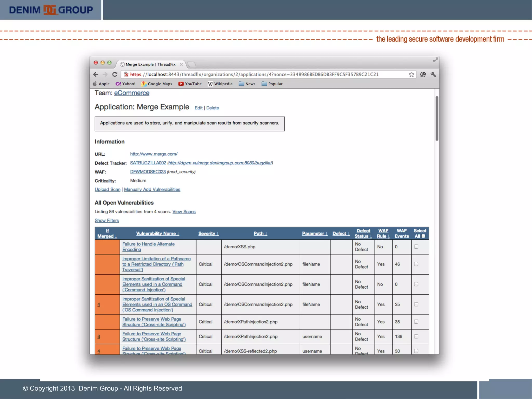The width and height of the screenshot is (532, 399).
Task: Click the fullscreen expand arrows icon
Action: click(x=435, y=60)
